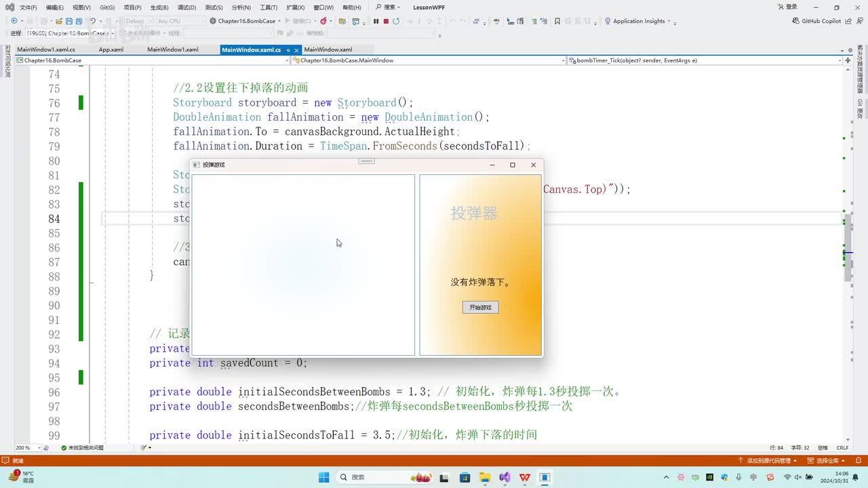Click the Application Insights lightbulb icon

click(608, 21)
